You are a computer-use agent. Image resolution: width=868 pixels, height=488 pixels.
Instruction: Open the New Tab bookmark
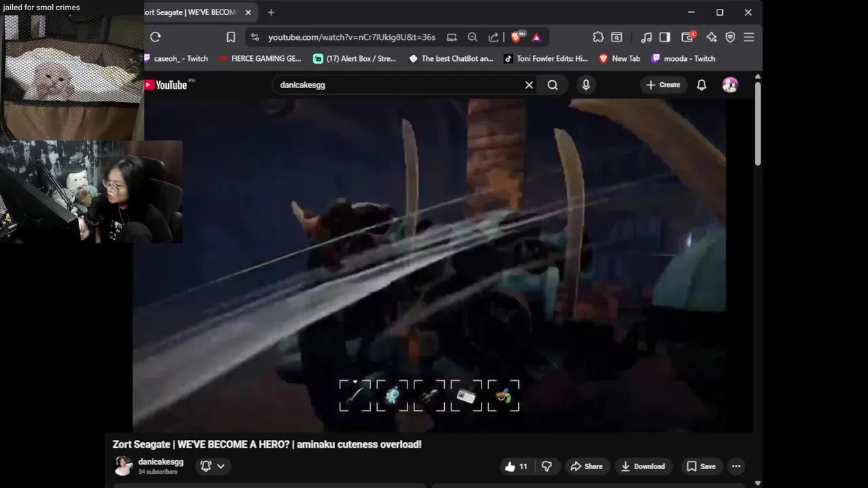620,58
